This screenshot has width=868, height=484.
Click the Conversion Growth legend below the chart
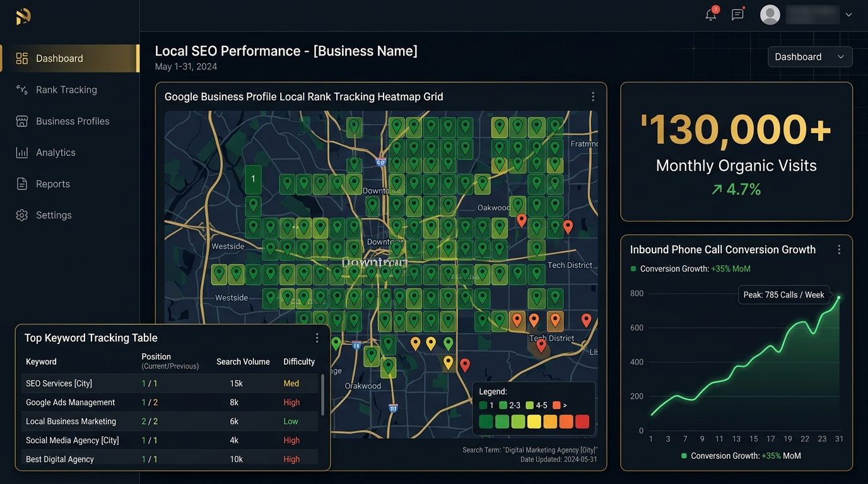tap(741, 456)
